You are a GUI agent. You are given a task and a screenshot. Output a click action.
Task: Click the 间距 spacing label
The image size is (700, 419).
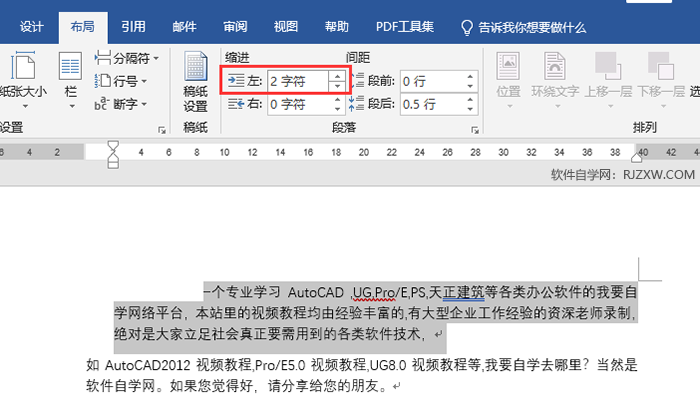pyautogui.click(x=358, y=58)
